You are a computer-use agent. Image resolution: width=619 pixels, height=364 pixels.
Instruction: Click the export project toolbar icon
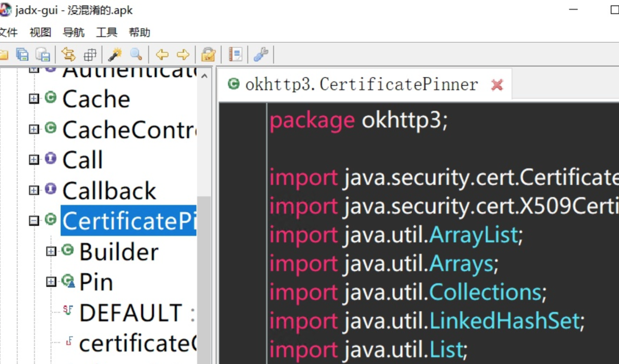point(43,54)
